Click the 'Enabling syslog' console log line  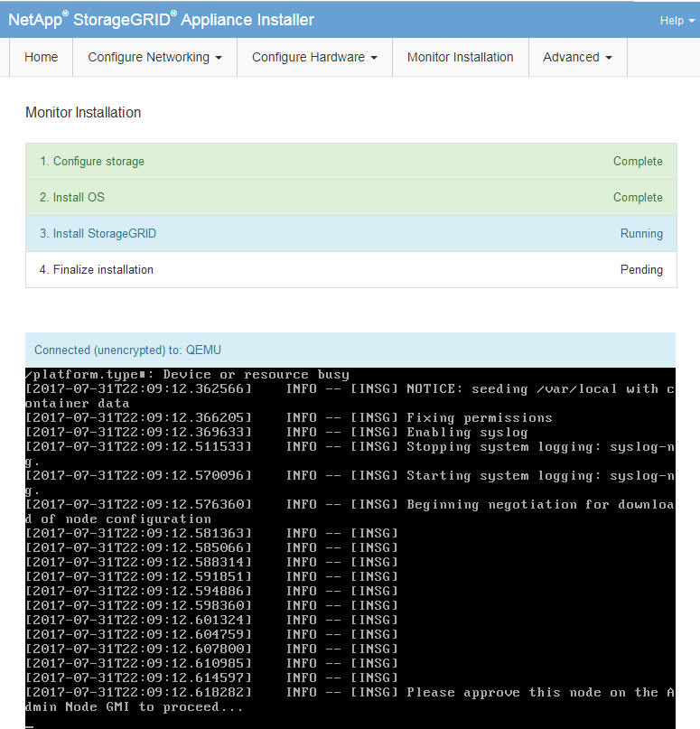pyautogui.click(x=464, y=432)
